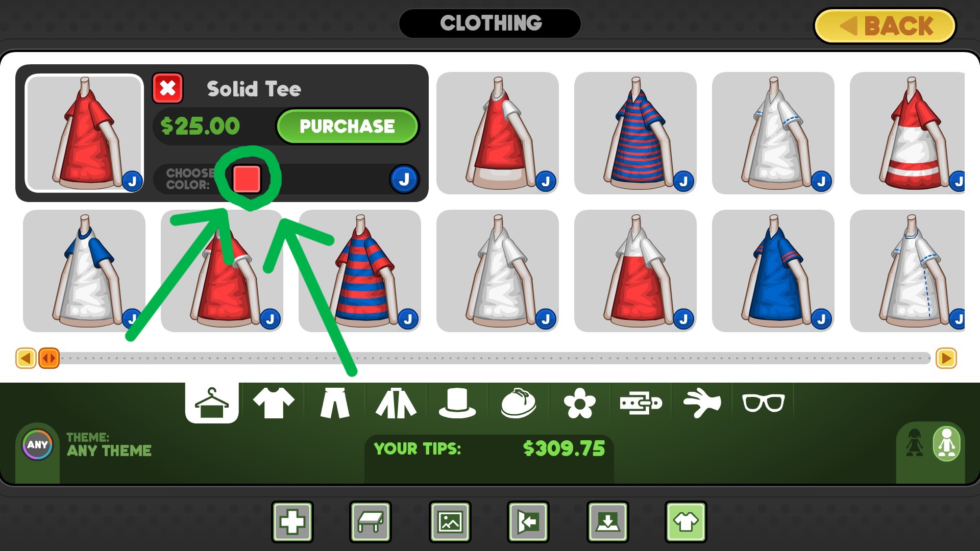This screenshot has width=980, height=551.
Task: Switch to female character toggle
Action: pos(914,443)
